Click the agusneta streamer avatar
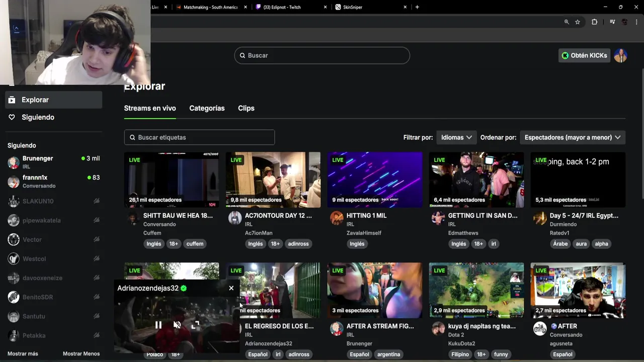The image size is (644, 362). (x=540, y=329)
